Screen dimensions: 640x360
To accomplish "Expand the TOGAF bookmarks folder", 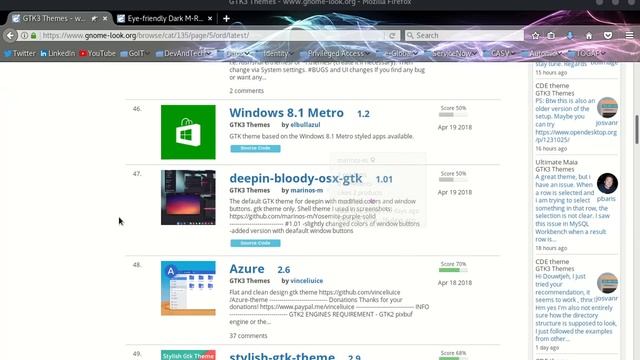I will [x=587, y=53].
